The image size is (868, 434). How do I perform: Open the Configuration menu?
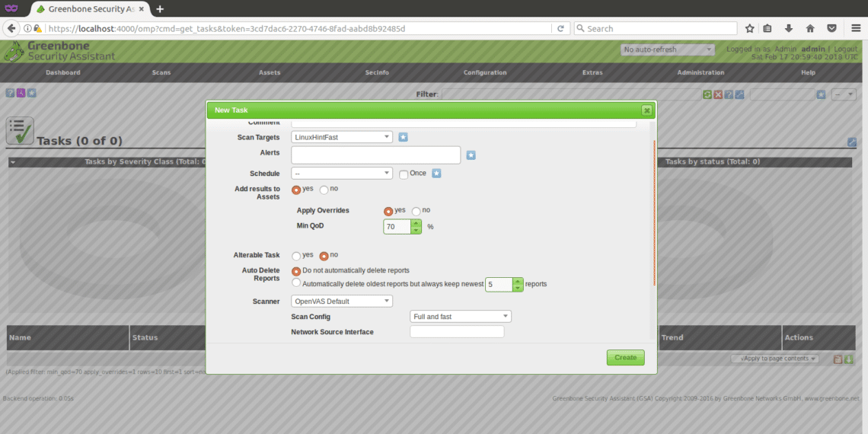[485, 72]
